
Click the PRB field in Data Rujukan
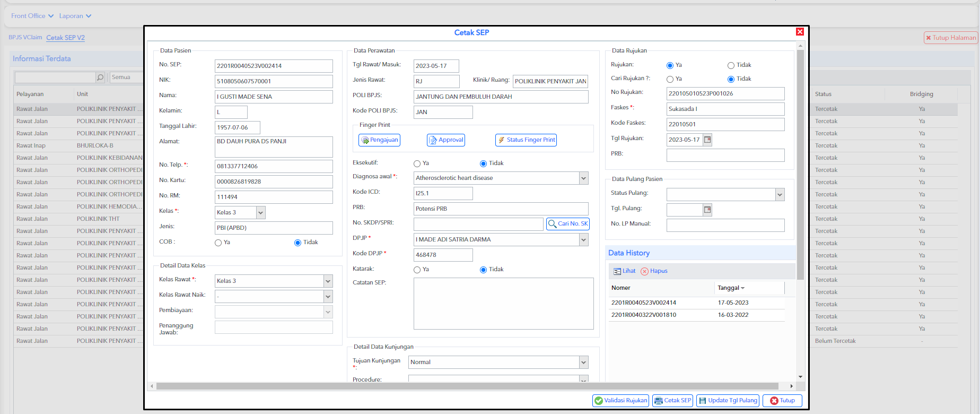[725, 156]
